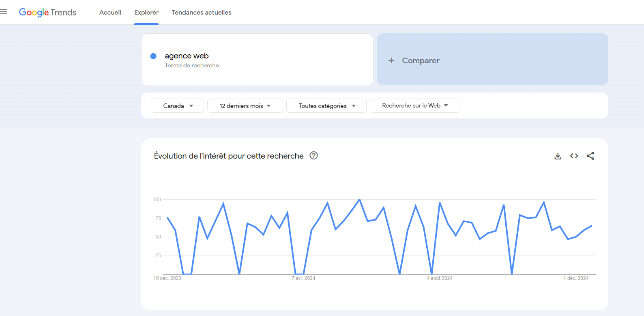Expand the Recherche sur le Web dropdown
The image size is (644, 316).
[414, 105]
